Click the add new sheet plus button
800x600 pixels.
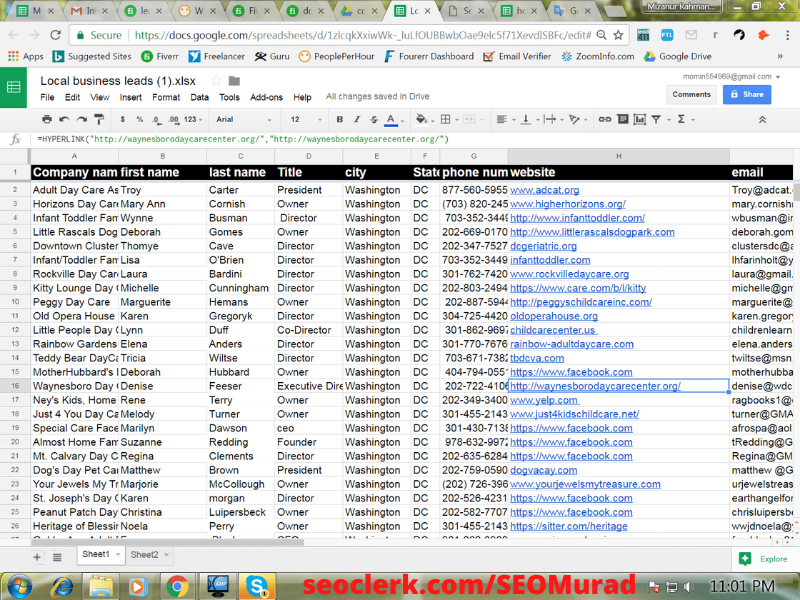(36, 555)
